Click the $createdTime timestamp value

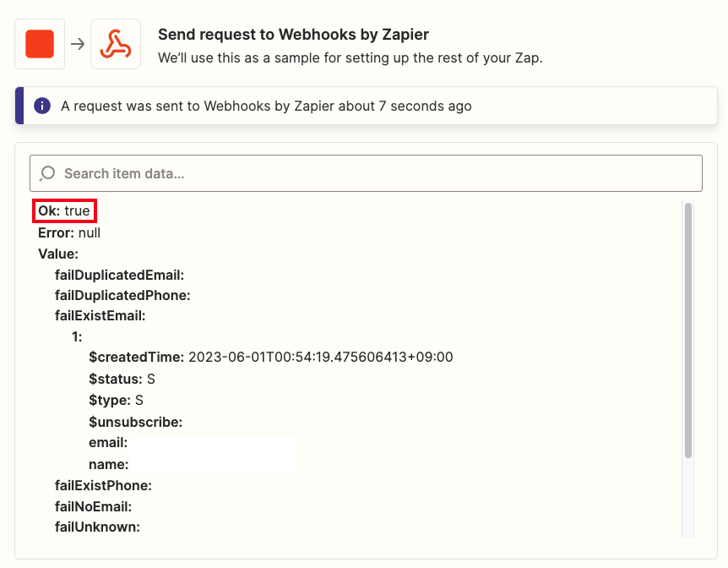click(320, 357)
